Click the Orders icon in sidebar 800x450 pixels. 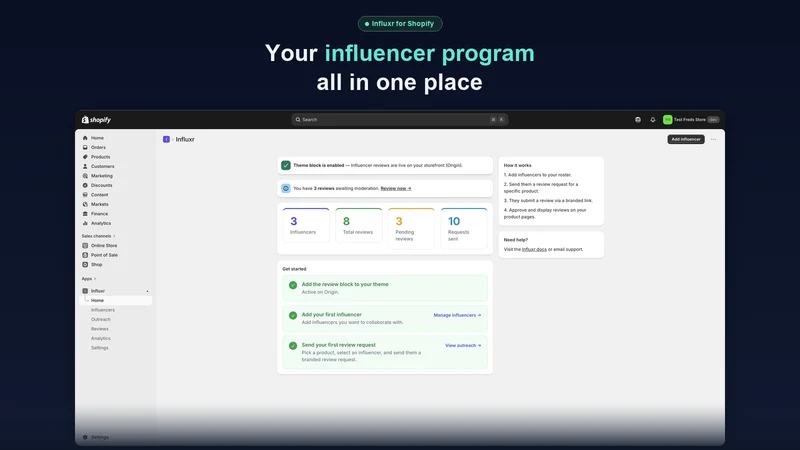(x=85, y=147)
